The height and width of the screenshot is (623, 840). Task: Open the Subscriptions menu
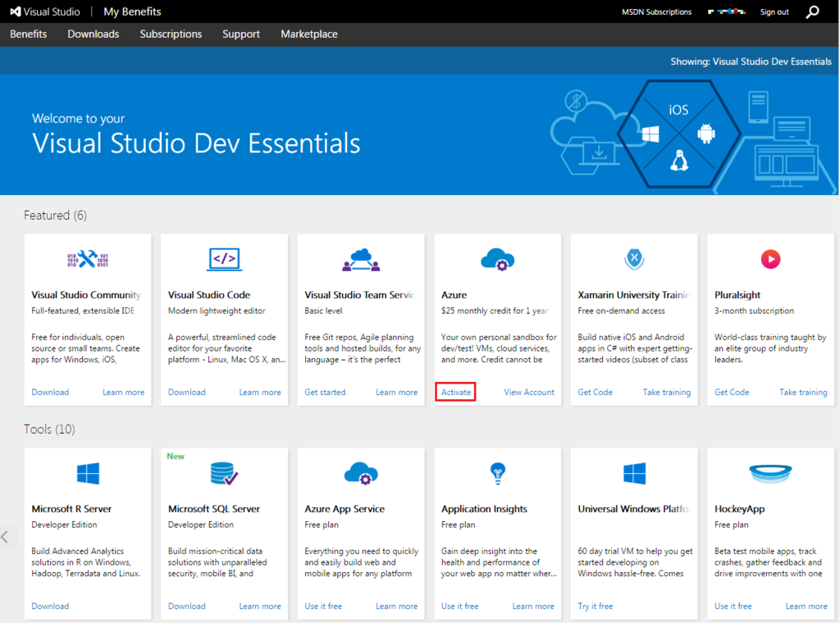[171, 34]
